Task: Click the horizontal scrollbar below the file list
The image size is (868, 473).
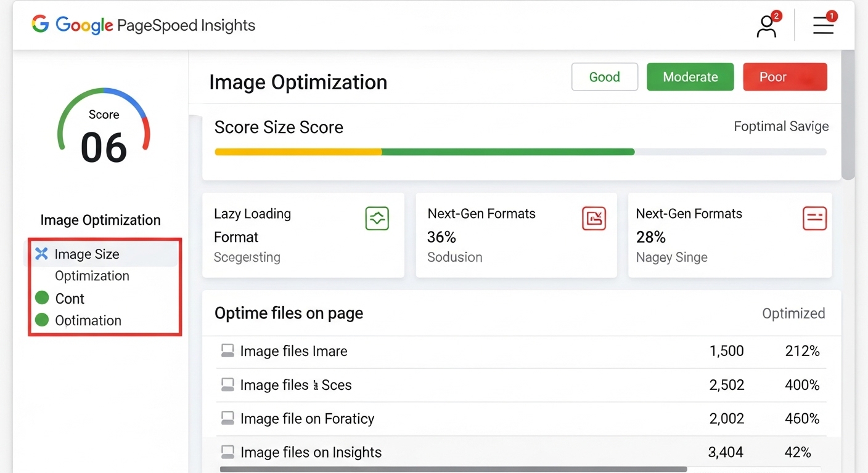Action: pyautogui.click(x=453, y=469)
